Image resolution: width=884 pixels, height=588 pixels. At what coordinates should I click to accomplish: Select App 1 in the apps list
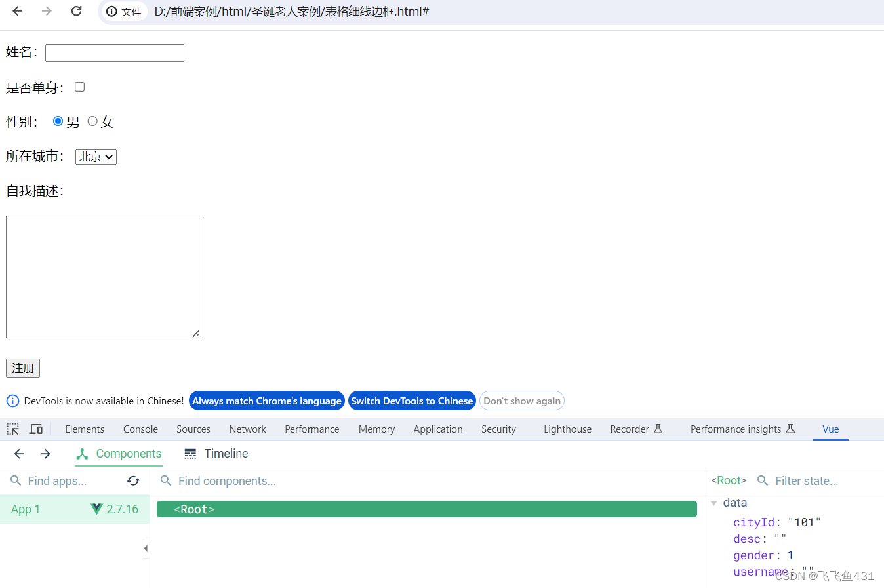pos(75,509)
